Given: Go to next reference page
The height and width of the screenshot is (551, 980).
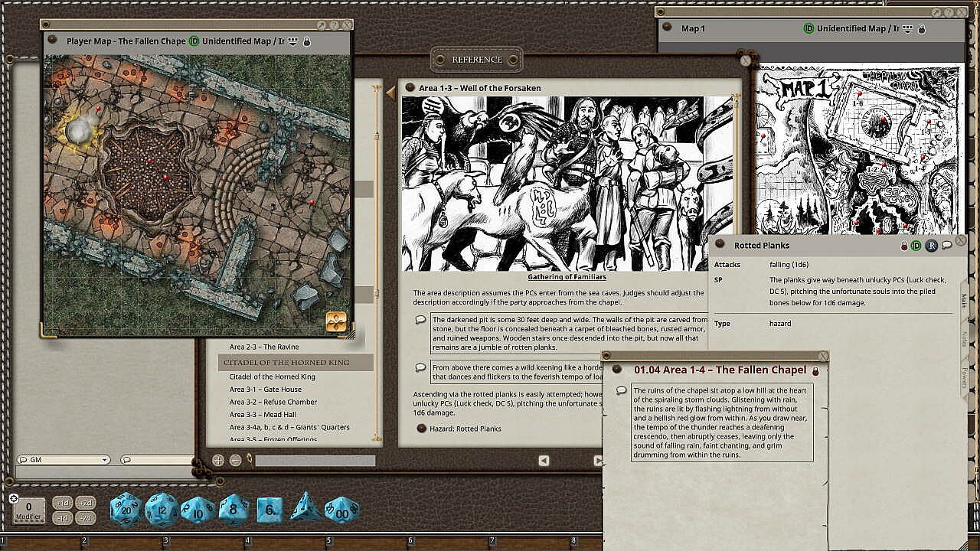Looking at the screenshot, I should (x=598, y=460).
